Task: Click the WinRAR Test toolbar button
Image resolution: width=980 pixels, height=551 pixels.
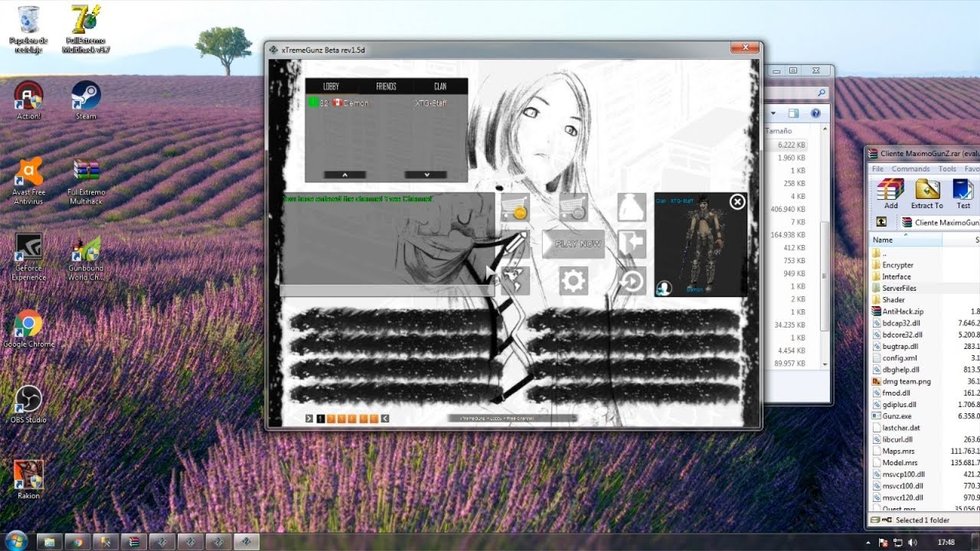Action: (x=963, y=194)
